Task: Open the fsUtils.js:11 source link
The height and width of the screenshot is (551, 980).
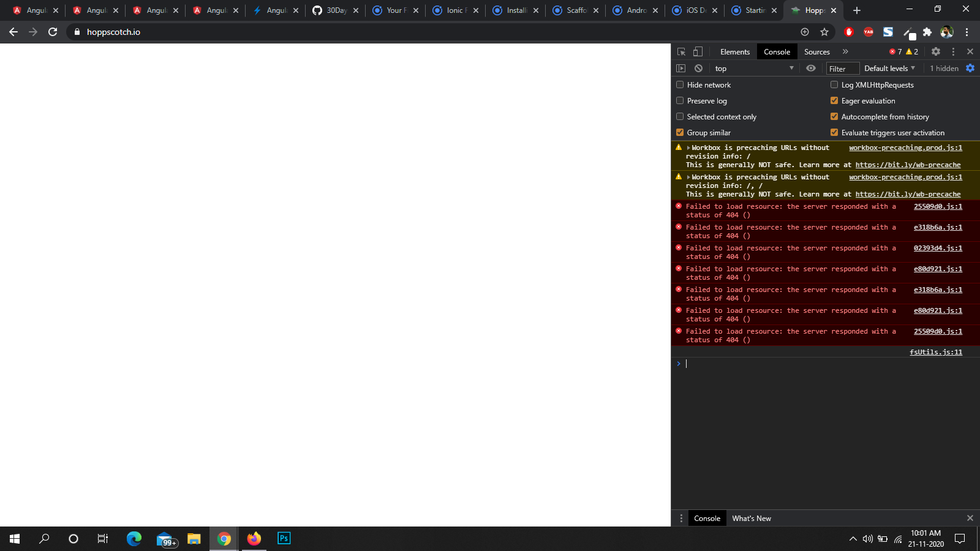Action: 935,352
